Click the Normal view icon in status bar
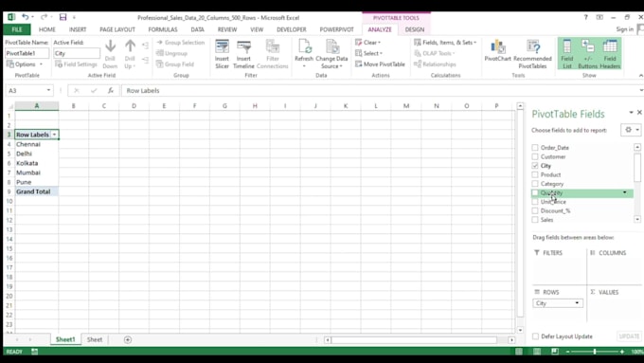The width and height of the screenshot is (644, 363). pyautogui.click(x=519, y=352)
